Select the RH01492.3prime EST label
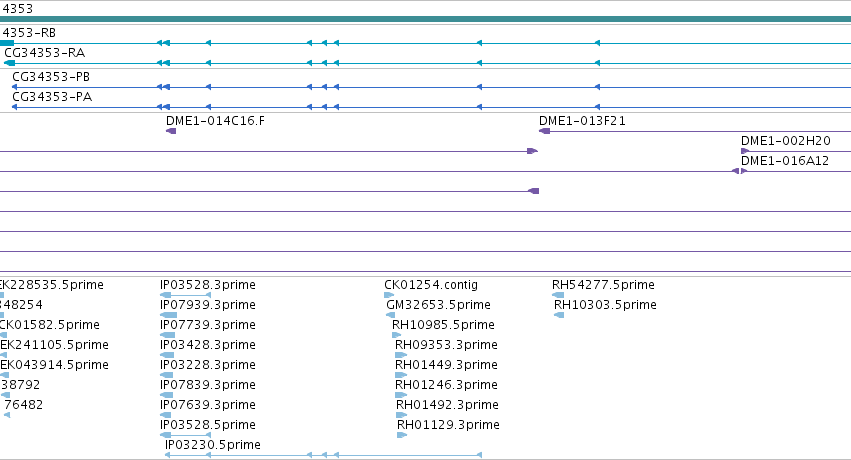 click(x=447, y=405)
